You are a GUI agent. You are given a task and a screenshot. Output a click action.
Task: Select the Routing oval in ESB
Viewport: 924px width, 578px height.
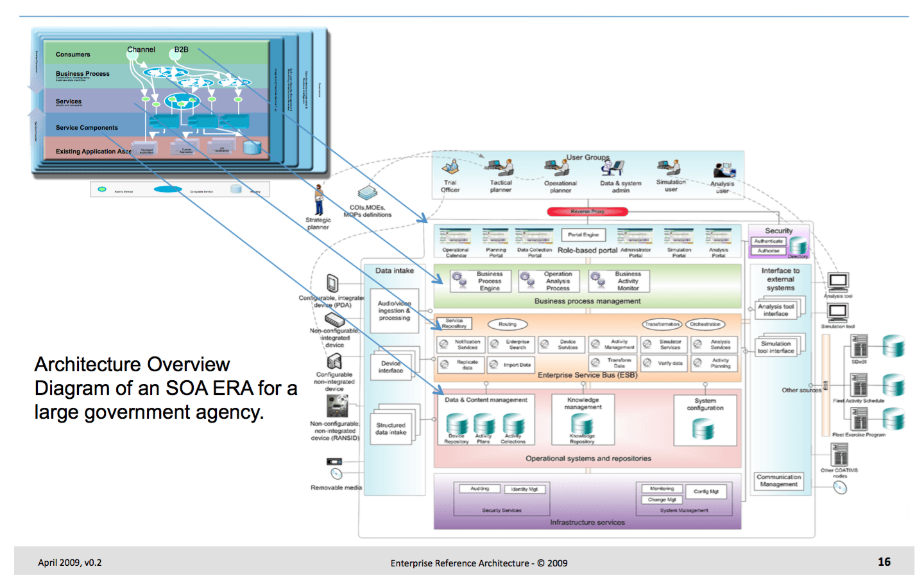point(507,324)
